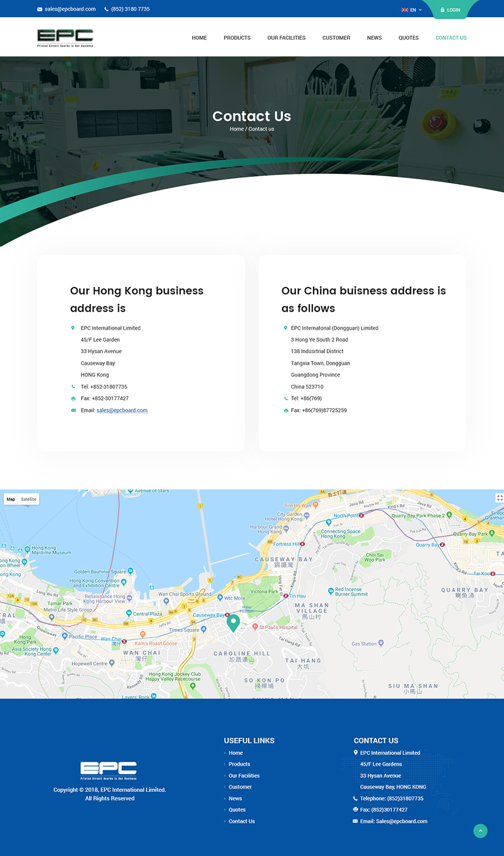
Task: Go to the CUSTOMER page
Action: pyautogui.click(x=336, y=38)
